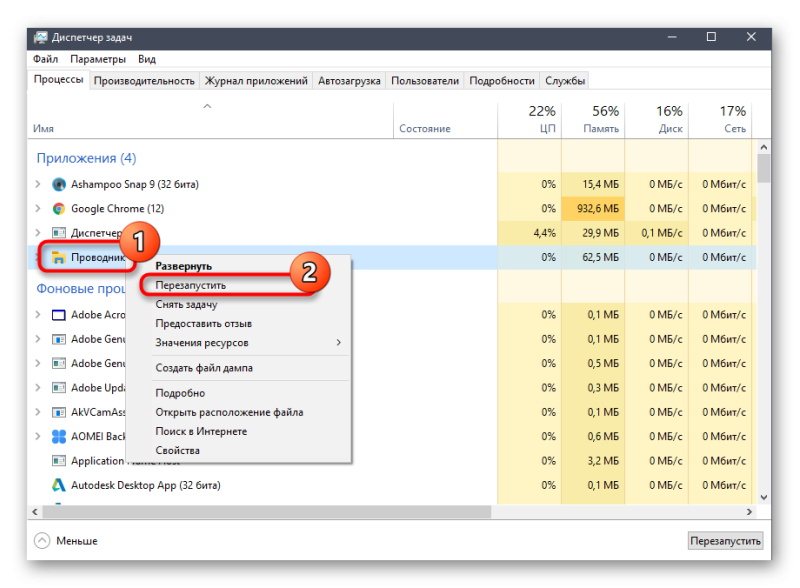This screenshot has height=588, width=800.
Task: Open the Автозагрузка tab
Action: click(x=349, y=81)
